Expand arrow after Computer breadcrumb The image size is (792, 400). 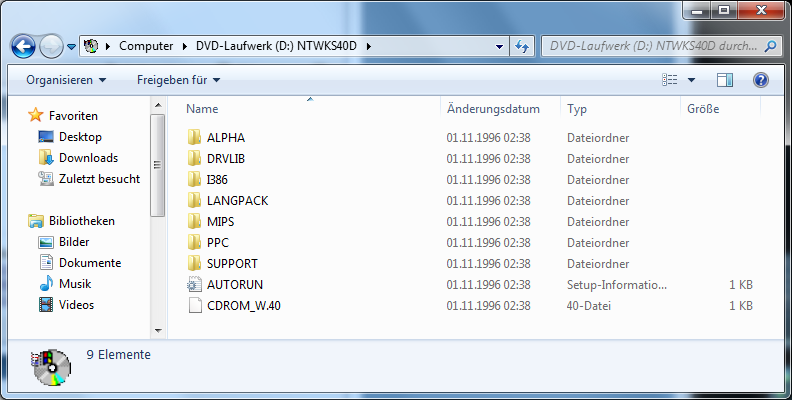coord(185,46)
